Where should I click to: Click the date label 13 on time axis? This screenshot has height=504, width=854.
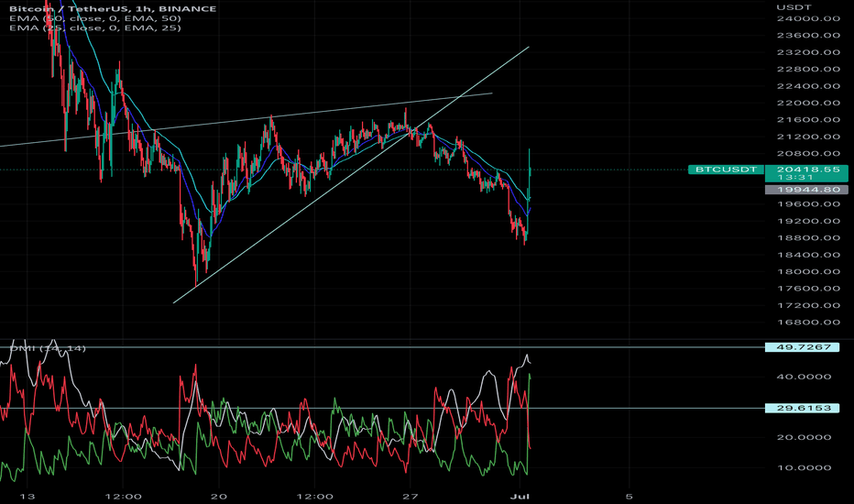(x=27, y=497)
